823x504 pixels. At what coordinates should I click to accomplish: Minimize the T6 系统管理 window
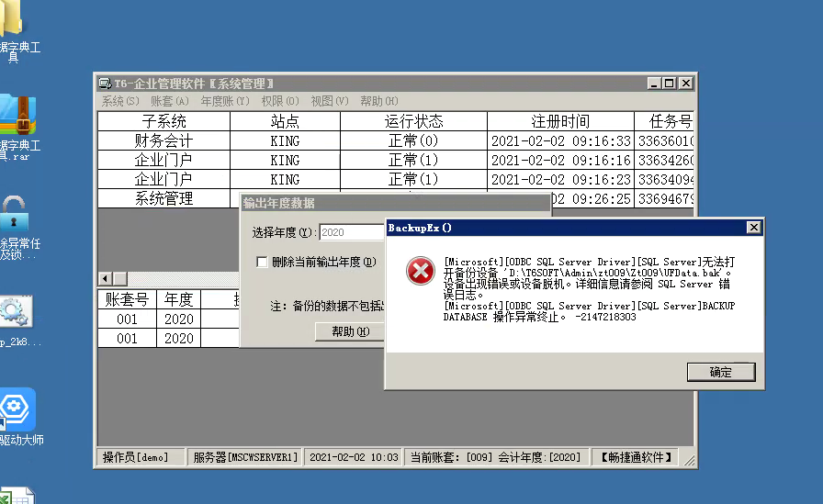click(653, 84)
